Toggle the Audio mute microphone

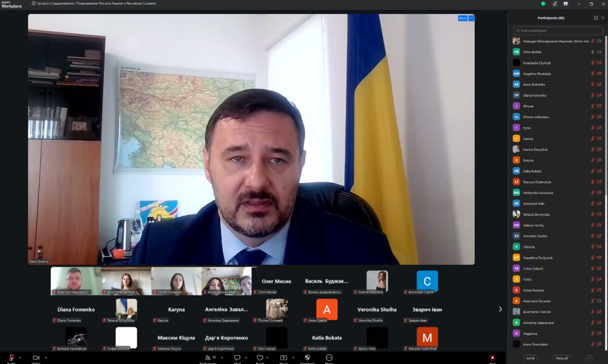coord(11,358)
